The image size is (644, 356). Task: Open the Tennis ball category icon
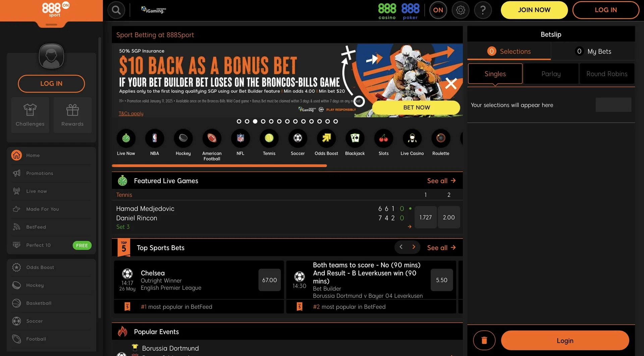click(269, 138)
